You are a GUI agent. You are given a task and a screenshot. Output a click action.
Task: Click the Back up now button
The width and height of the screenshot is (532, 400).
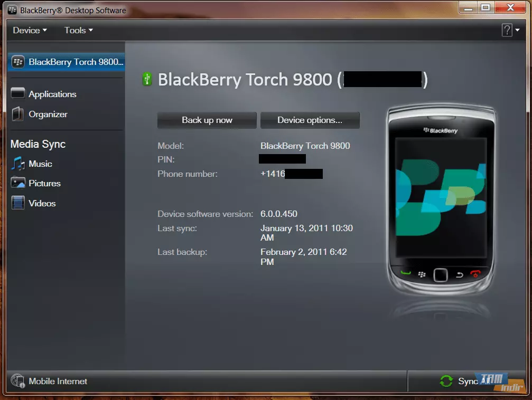[207, 120]
